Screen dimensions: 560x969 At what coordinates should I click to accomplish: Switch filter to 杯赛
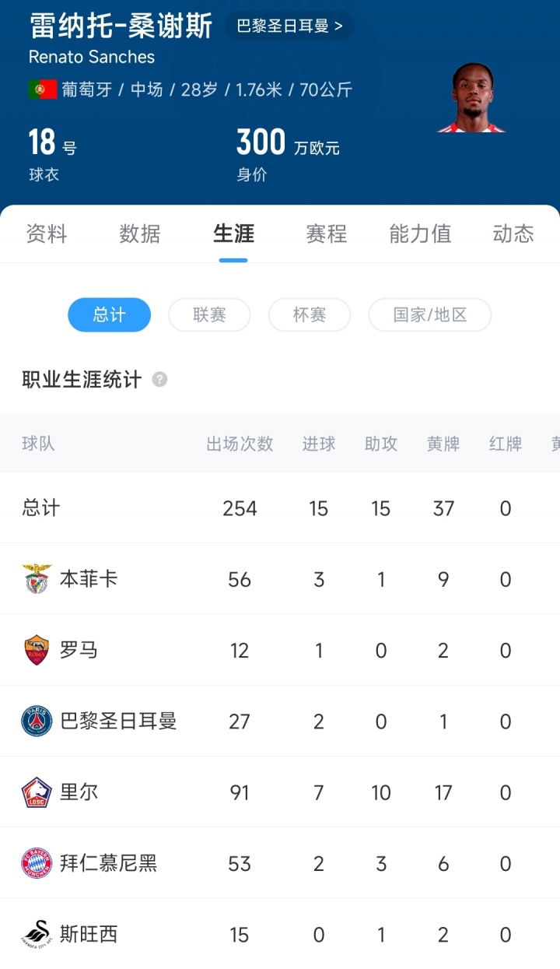(309, 314)
